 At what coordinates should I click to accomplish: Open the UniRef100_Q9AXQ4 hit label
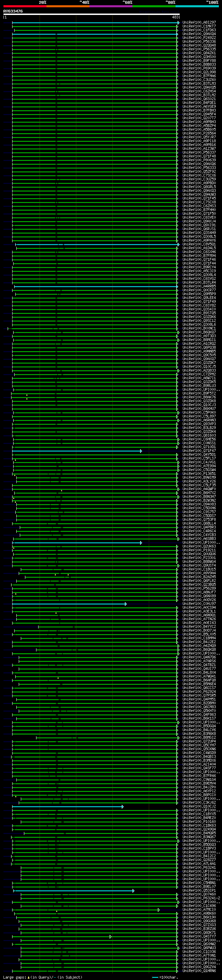click(199, 34)
